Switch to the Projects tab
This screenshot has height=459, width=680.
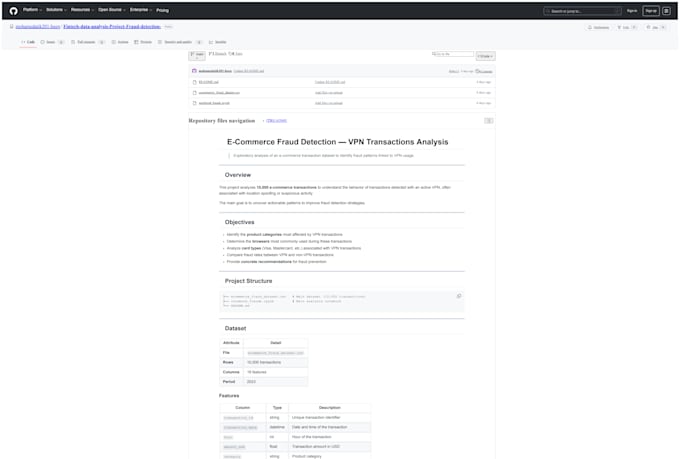pos(143,42)
